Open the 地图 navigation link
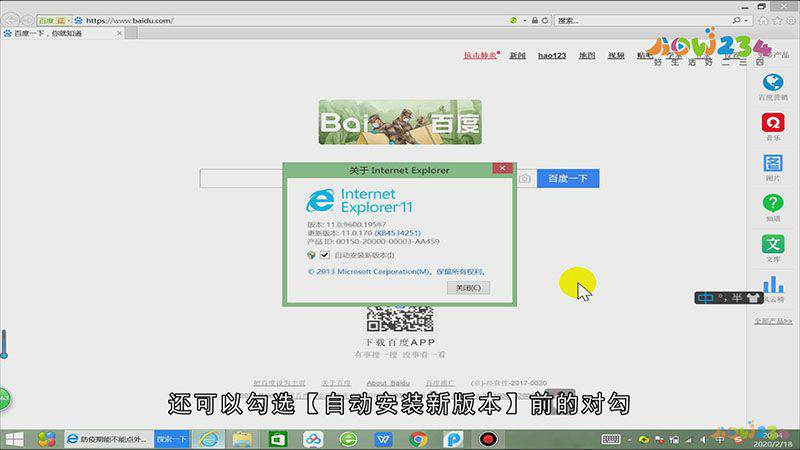 587,55
